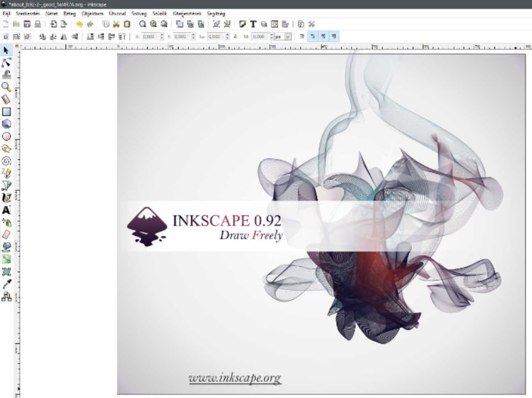
Task: Click the height (M) input field
Action: click(260, 36)
